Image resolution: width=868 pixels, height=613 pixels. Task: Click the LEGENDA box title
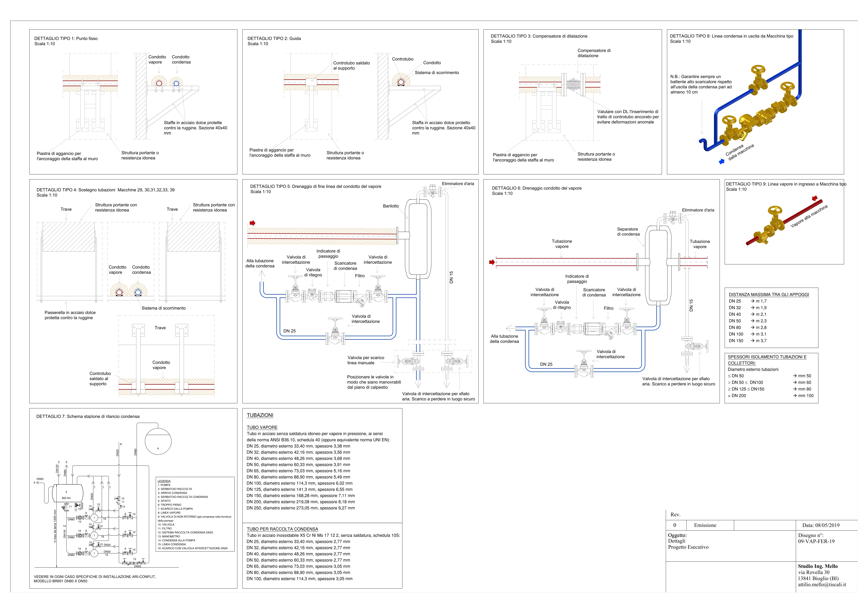(x=164, y=481)
